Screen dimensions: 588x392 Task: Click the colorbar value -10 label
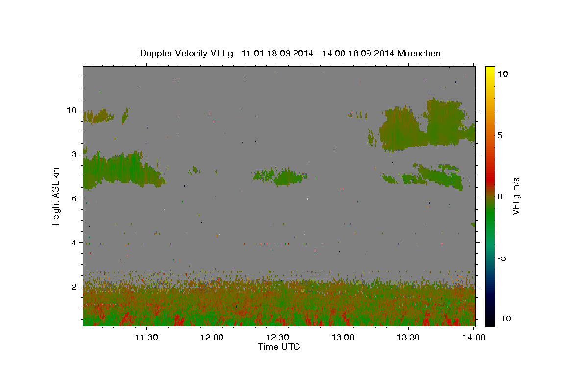[x=503, y=319]
